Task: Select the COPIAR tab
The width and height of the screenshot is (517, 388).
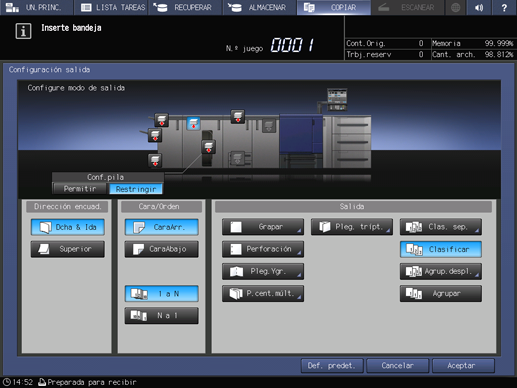Action: [334, 7]
